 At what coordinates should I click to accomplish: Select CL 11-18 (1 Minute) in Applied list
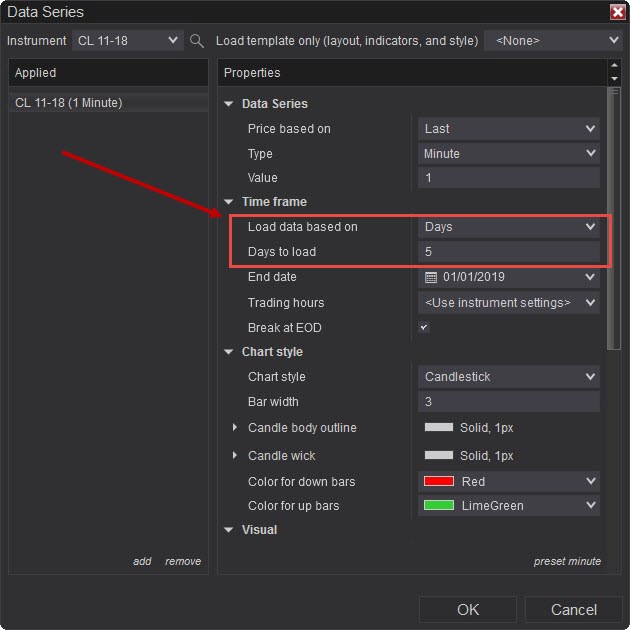[x=108, y=103]
